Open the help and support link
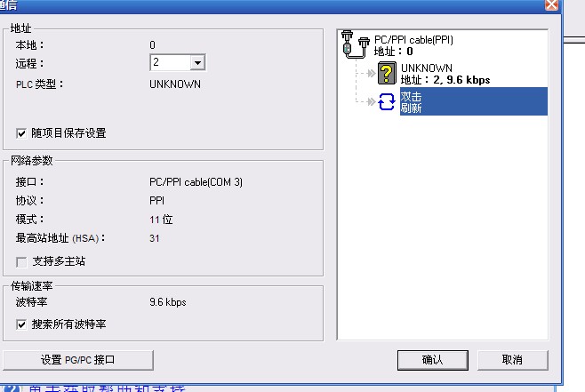Screen dimensions: 585x392 107,388
